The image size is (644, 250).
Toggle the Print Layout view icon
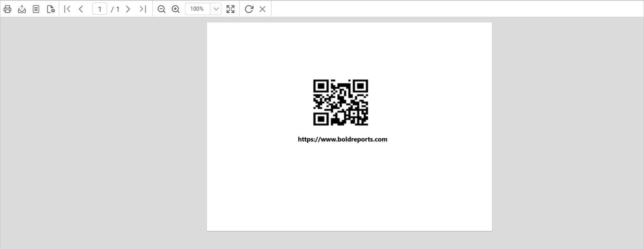36,9
